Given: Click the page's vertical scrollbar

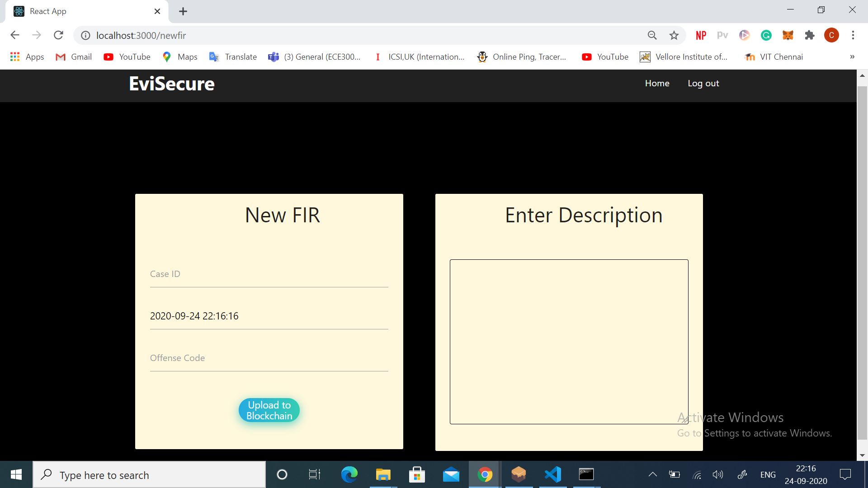Looking at the screenshot, I should click(862, 262).
